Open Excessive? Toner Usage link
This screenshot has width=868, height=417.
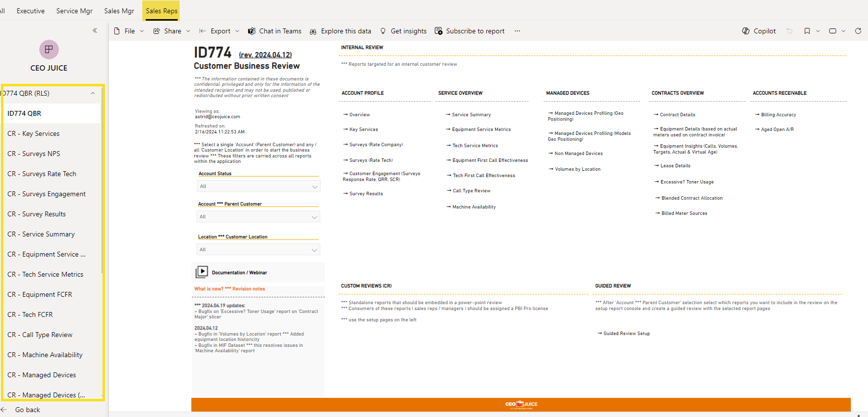pyautogui.click(x=684, y=182)
